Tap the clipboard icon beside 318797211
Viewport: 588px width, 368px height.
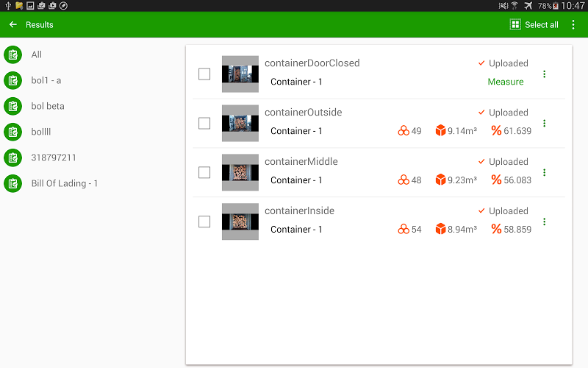12,158
